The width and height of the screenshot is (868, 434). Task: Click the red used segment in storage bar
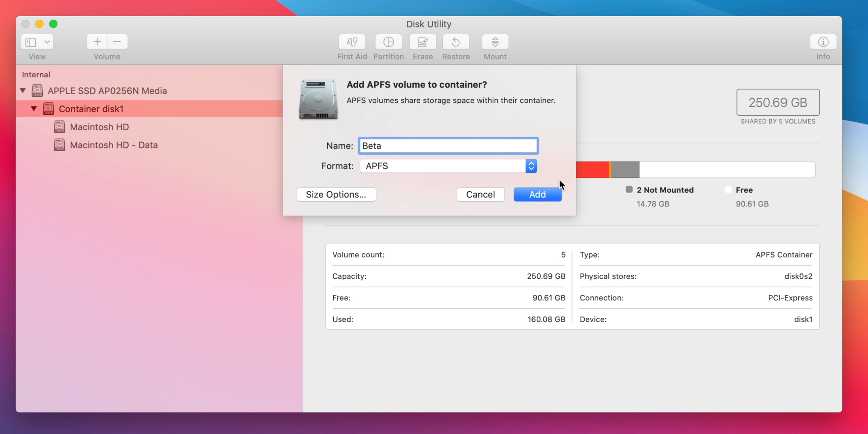pyautogui.click(x=592, y=170)
